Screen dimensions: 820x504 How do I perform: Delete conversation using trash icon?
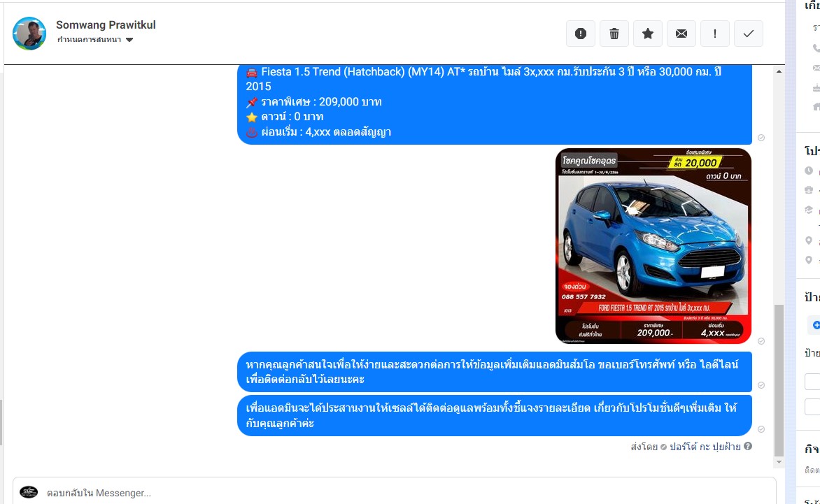(614, 34)
